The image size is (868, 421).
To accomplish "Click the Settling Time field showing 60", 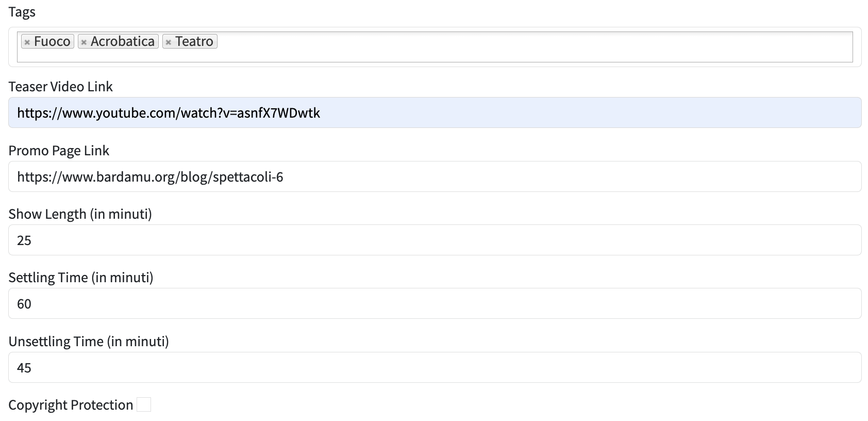I will pyautogui.click(x=434, y=304).
